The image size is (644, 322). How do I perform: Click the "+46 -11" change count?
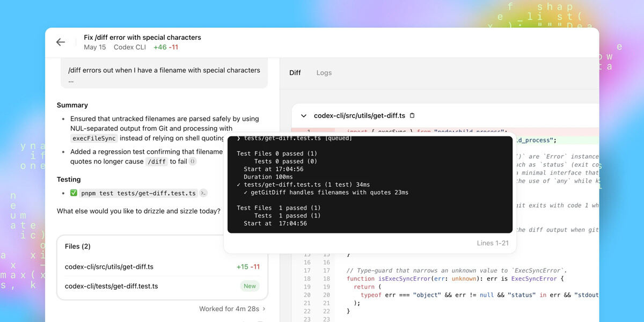point(166,47)
